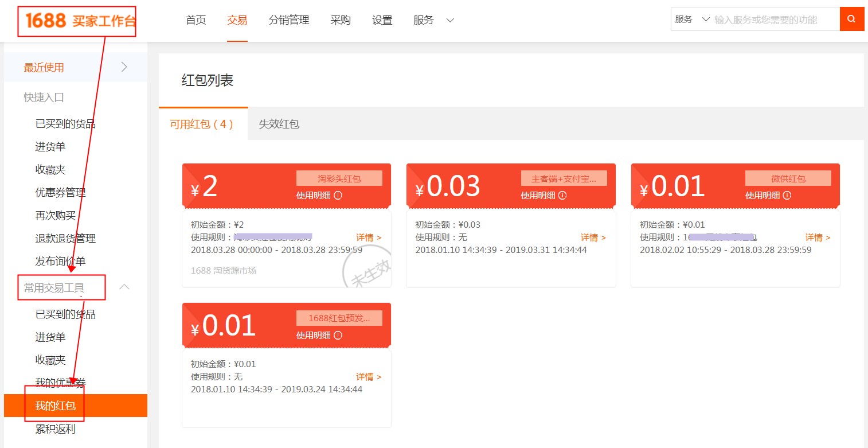The width and height of the screenshot is (868, 448).
Task: Click 使用明细 on the 主客端+支付宝 card
Action: click(x=538, y=195)
